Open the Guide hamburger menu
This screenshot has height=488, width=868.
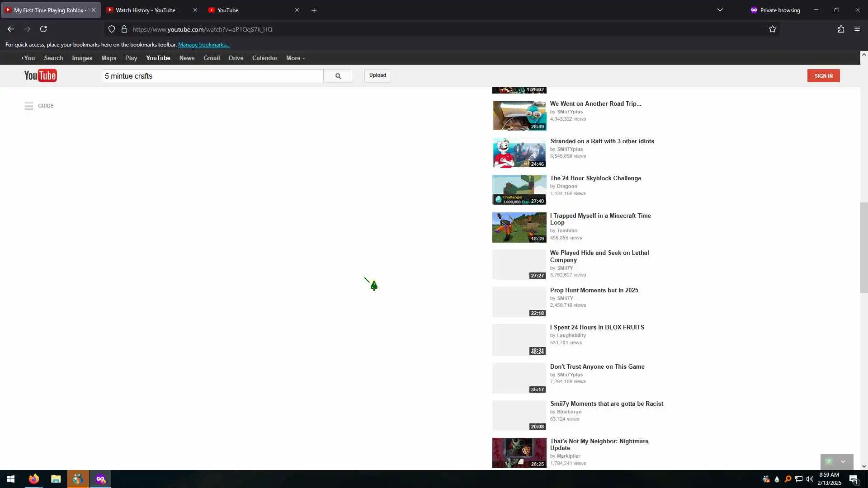(29, 106)
